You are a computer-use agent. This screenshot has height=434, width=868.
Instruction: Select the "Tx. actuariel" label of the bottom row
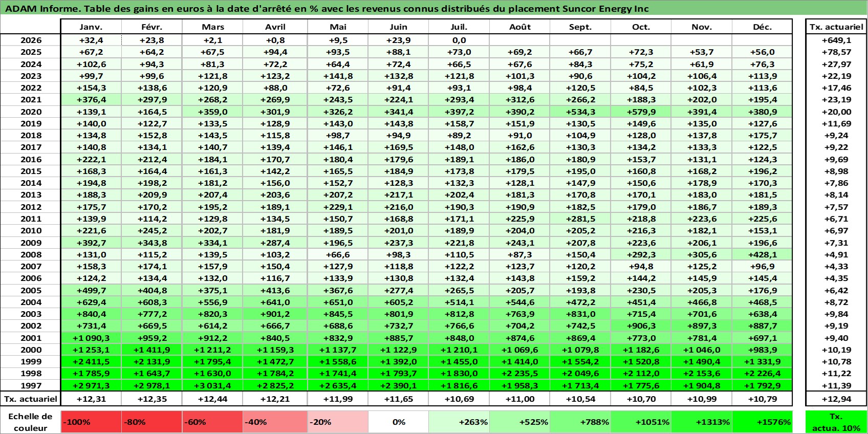31,399
